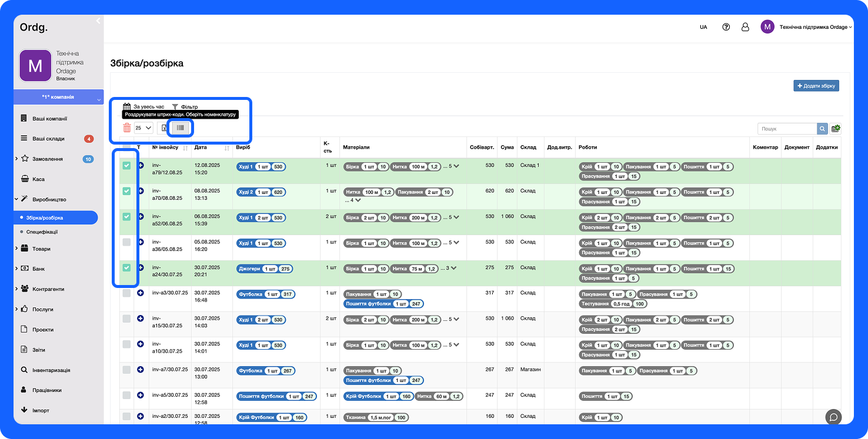Image resolution: width=868 pixels, height=439 pixels.
Task: Open table column settings gear icon
Action: [x=836, y=129]
